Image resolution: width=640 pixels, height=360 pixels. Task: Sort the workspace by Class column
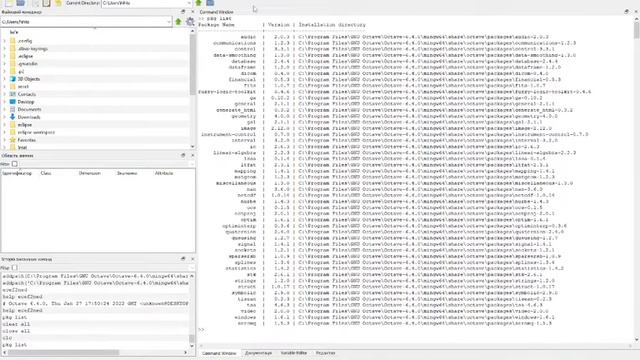[x=46, y=173]
